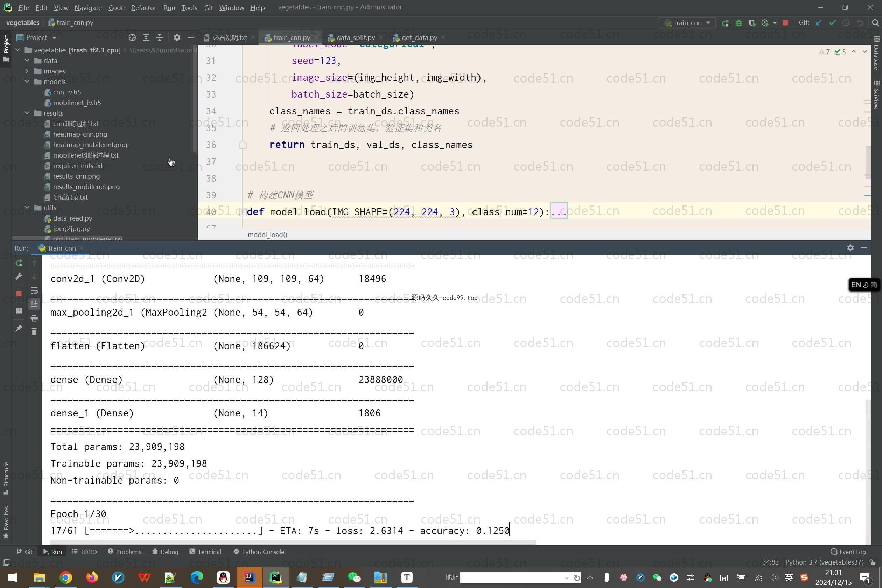Viewport: 882px width, 588px height.
Task: Show Git history clock icon
Action: click(846, 23)
